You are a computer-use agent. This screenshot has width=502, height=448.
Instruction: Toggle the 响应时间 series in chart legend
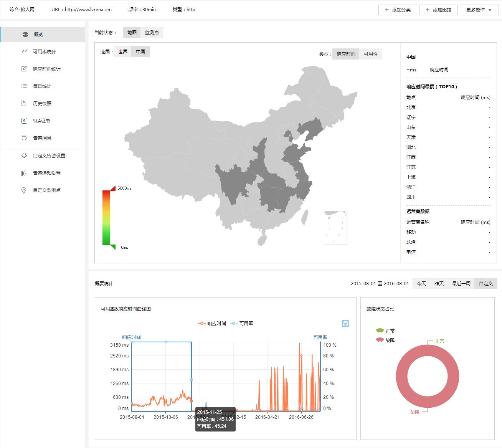212,323
